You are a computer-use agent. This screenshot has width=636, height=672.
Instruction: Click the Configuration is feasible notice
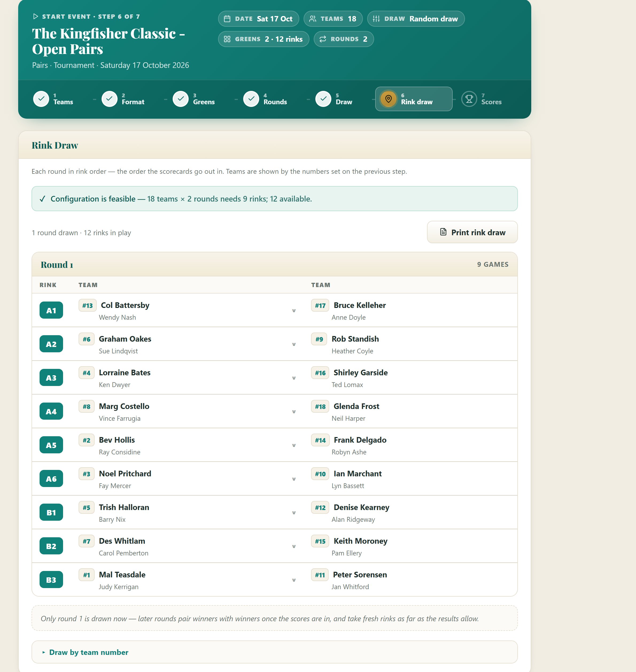pyautogui.click(x=275, y=199)
